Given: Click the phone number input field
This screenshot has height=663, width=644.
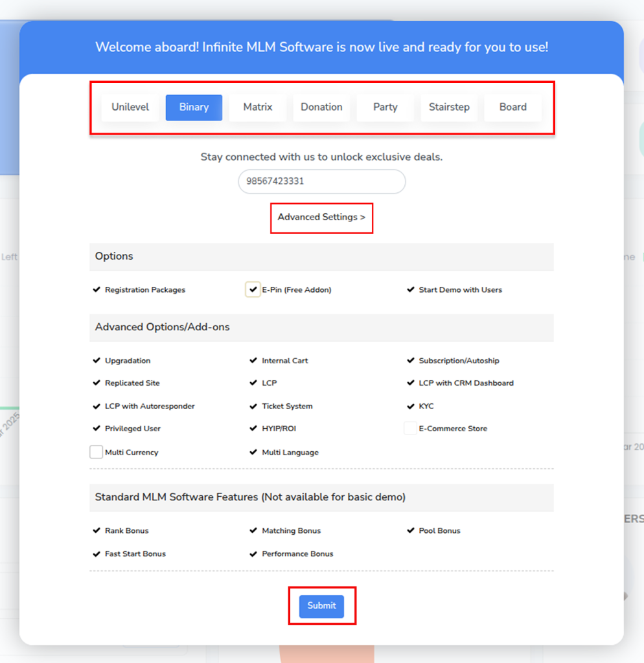Looking at the screenshot, I should tap(322, 182).
